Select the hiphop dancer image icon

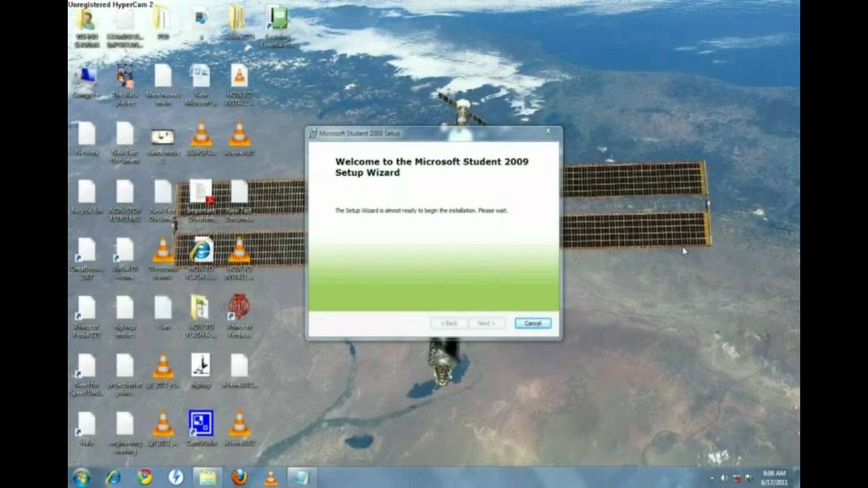201,371
